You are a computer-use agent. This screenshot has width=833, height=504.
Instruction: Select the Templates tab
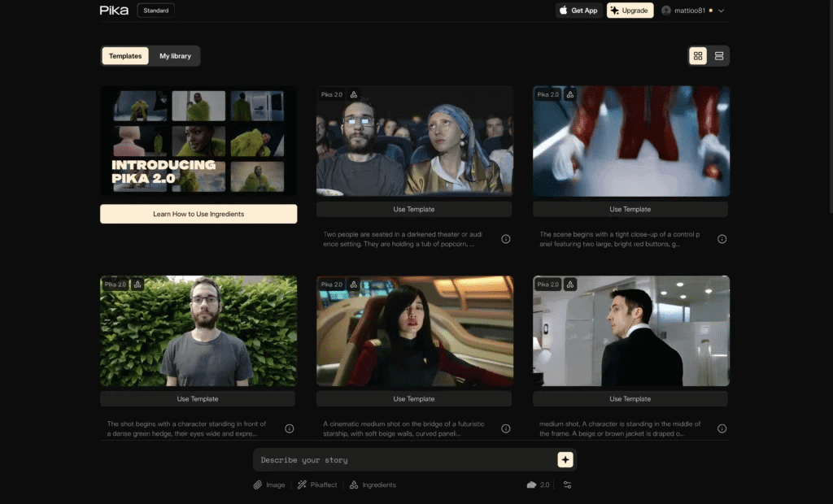125,56
